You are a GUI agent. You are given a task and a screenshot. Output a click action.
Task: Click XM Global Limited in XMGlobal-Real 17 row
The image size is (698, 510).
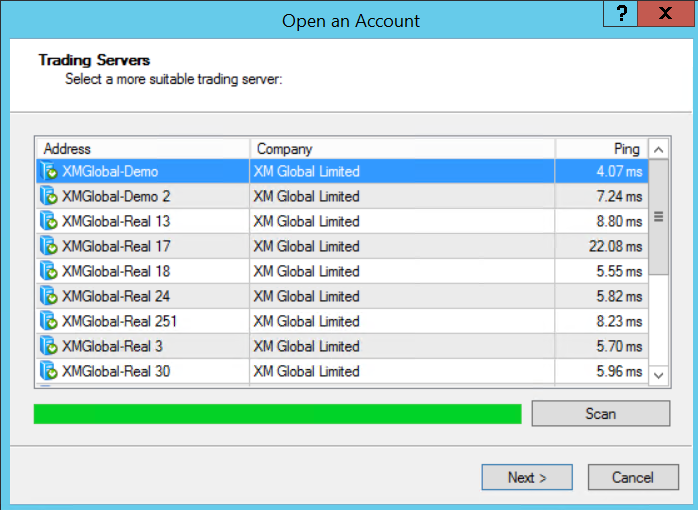pos(307,246)
